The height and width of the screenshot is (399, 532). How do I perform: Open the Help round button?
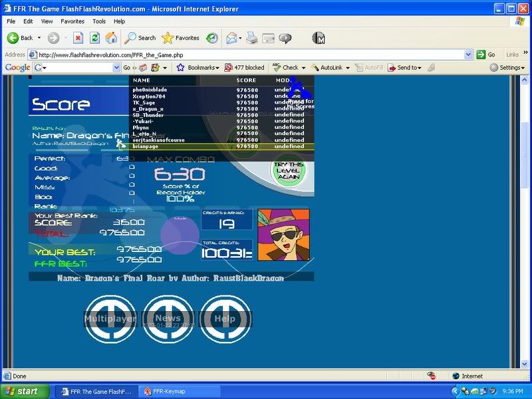(225, 319)
